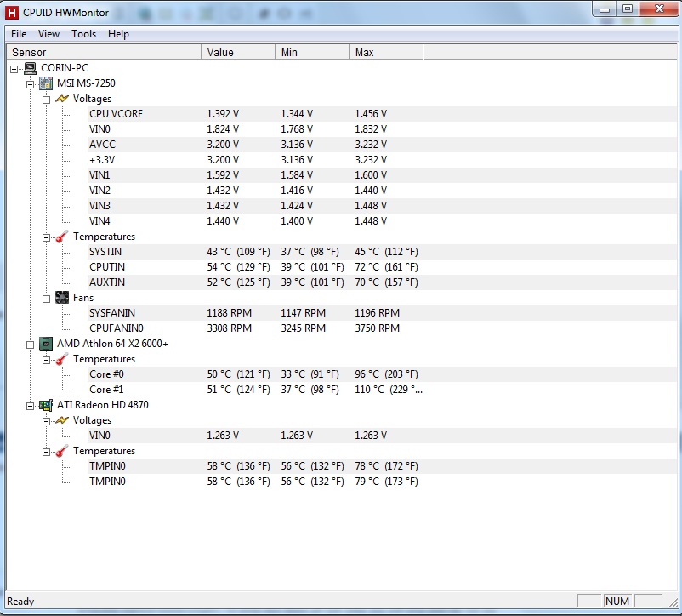Open the Tools menu
The image size is (682, 616).
(83, 34)
